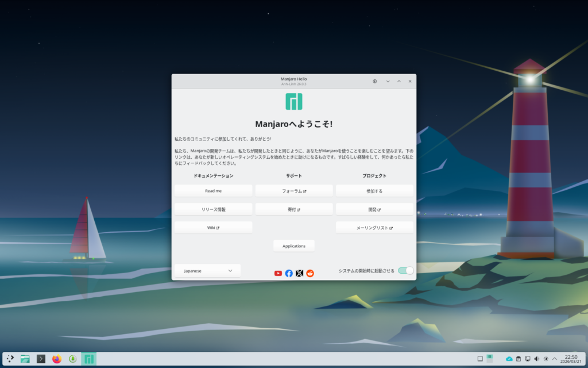Click the Read me button
This screenshot has height=368, width=588.
click(213, 190)
